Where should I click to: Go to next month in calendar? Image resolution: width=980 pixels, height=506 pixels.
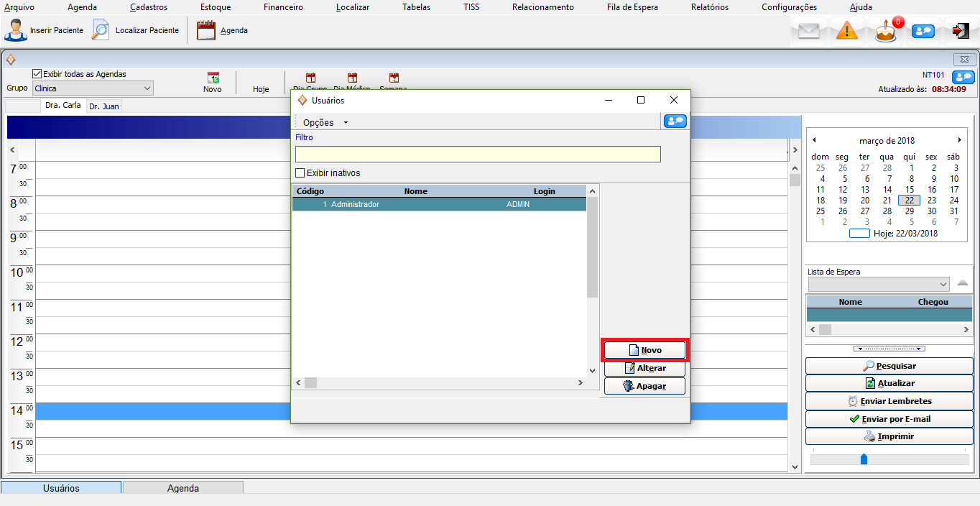pyautogui.click(x=959, y=140)
